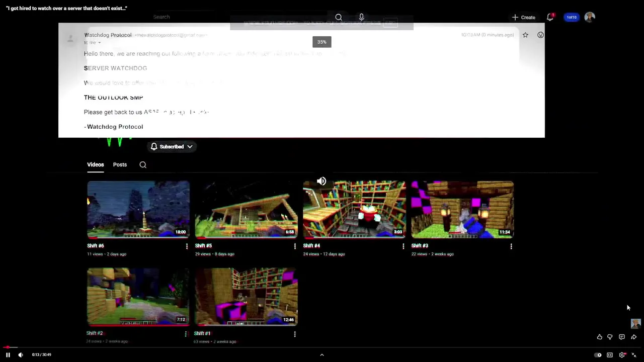Seek using the red progress bar

point(322,347)
